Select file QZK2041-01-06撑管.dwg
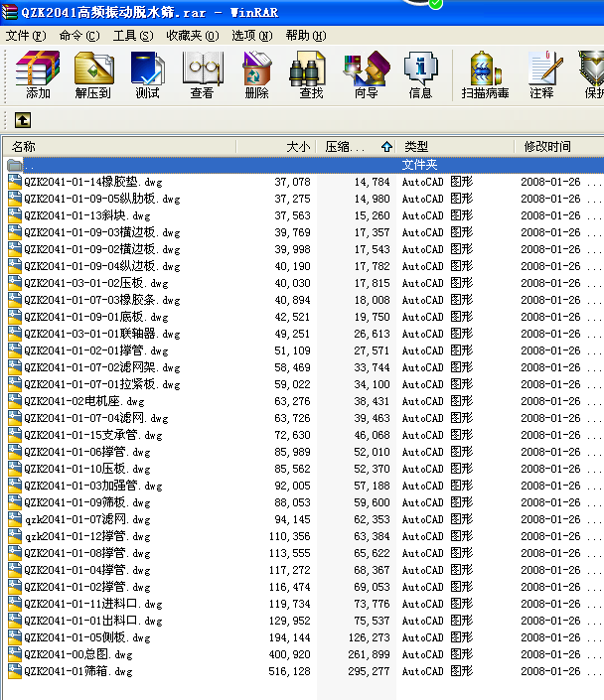 click(x=87, y=452)
